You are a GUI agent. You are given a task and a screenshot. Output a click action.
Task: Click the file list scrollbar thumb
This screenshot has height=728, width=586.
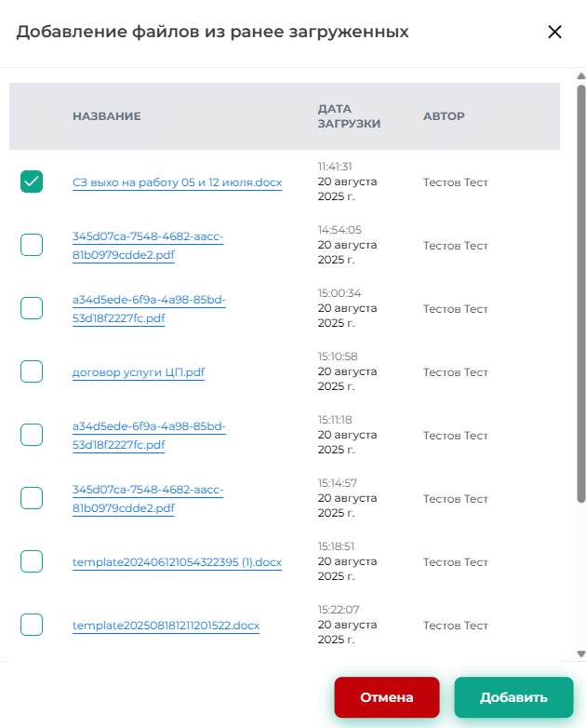(x=580, y=279)
